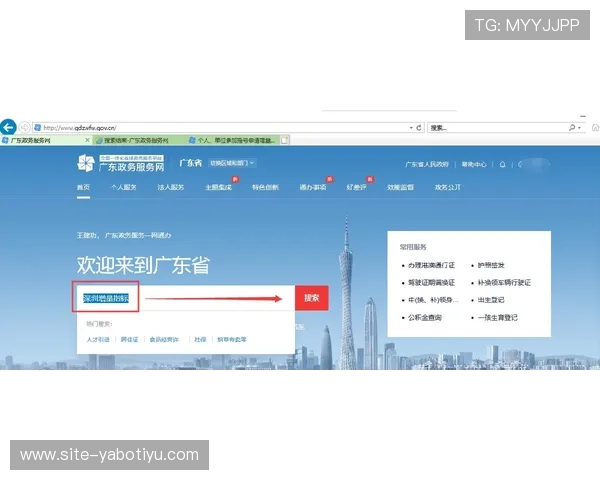Open the 申(换、补)领身... service link
The height and width of the screenshot is (480, 600).
tap(433, 300)
